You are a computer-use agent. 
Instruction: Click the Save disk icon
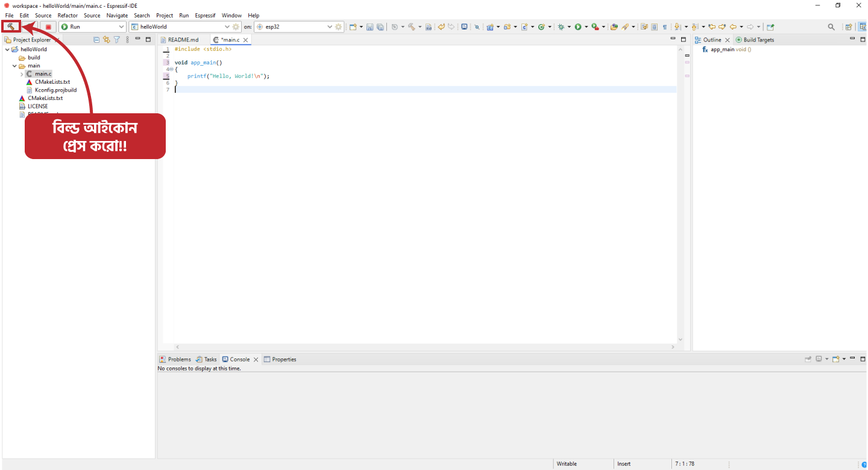click(x=370, y=27)
